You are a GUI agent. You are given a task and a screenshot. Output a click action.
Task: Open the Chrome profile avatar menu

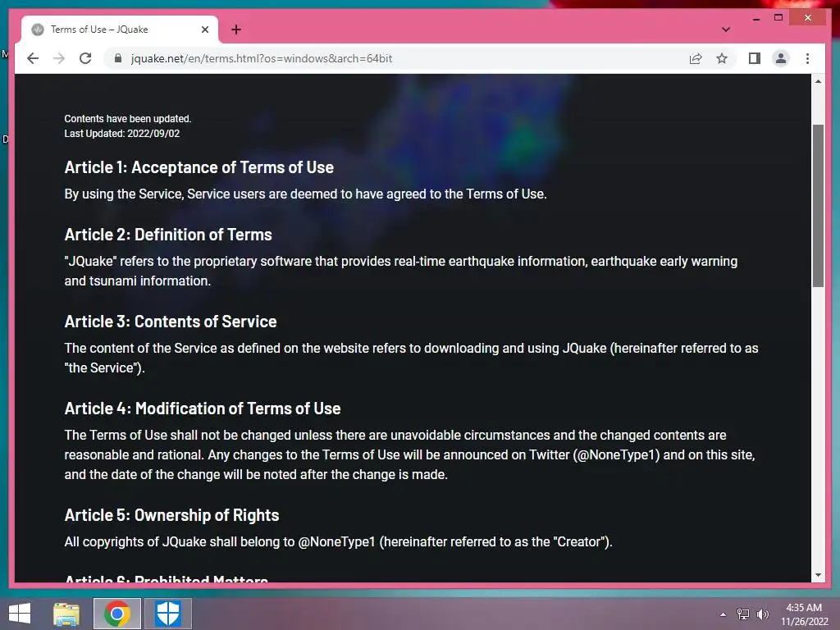click(781, 58)
